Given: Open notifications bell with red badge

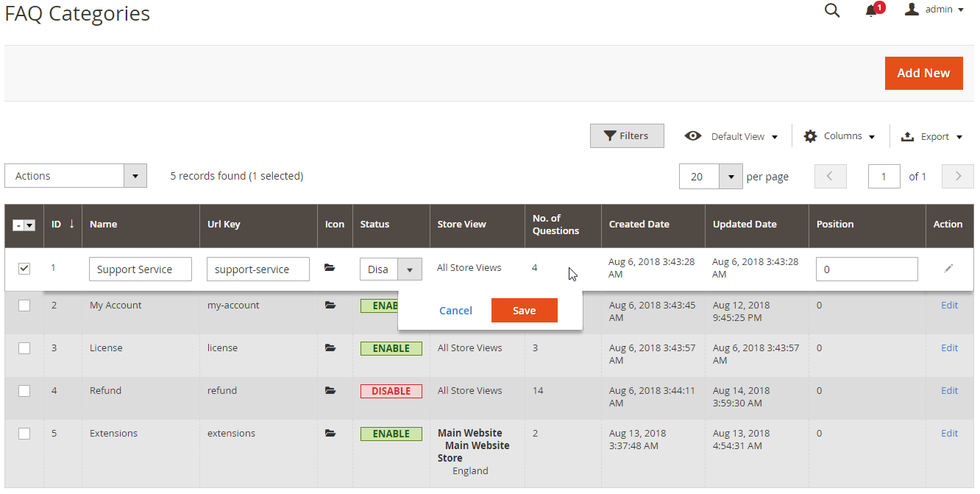Looking at the screenshot, I should tap(872, 10).
